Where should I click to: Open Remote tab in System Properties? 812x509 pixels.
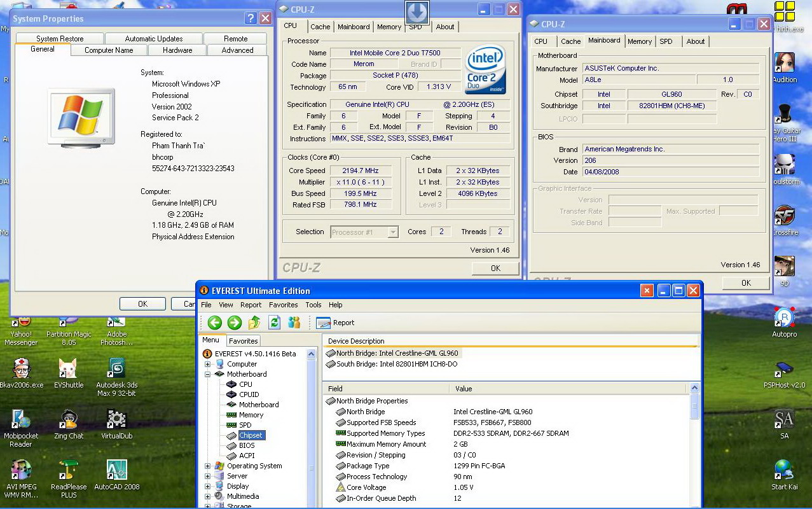pos(236,39)
